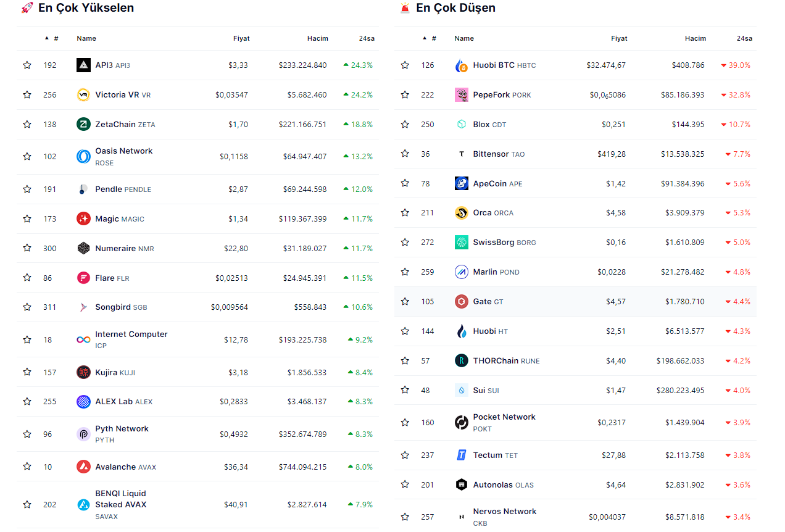785x532 pixels.
Task: Click the PepeFork coin icon
Action: point(462,94)
